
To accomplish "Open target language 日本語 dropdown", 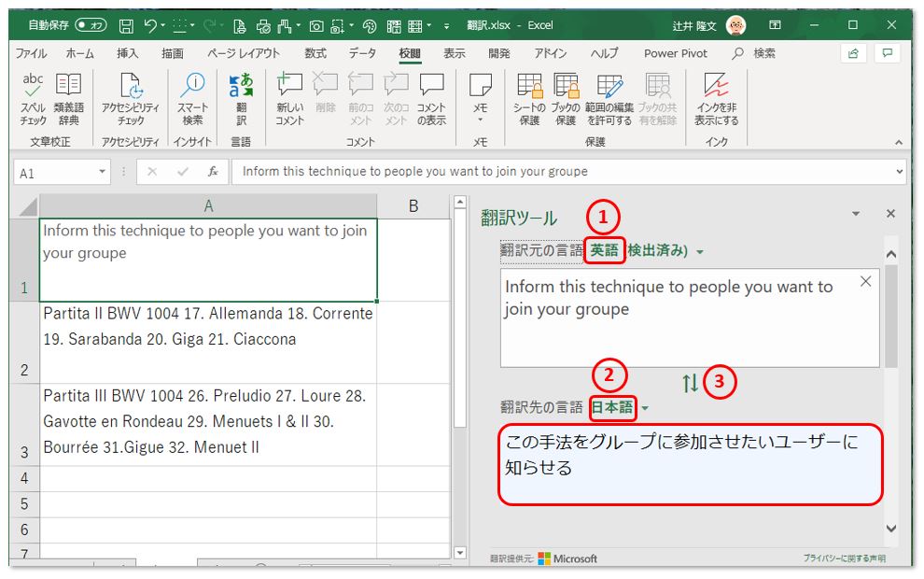I will pos(645,408).
